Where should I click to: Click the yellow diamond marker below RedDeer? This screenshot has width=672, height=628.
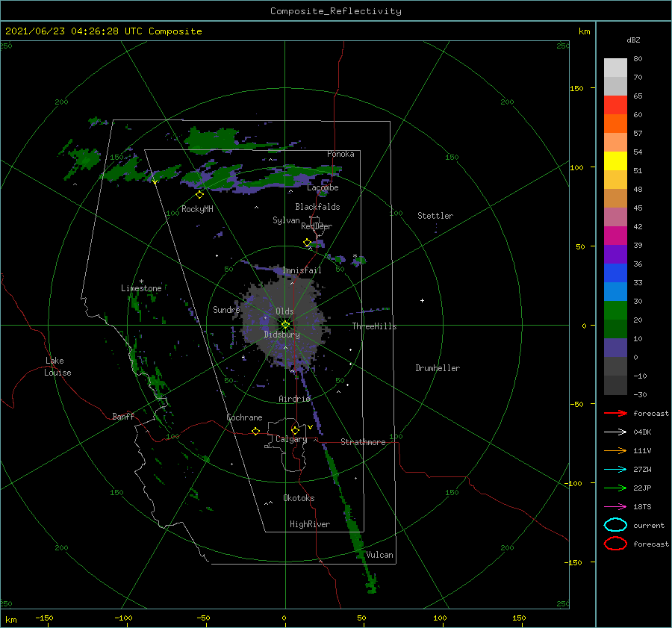307,243
